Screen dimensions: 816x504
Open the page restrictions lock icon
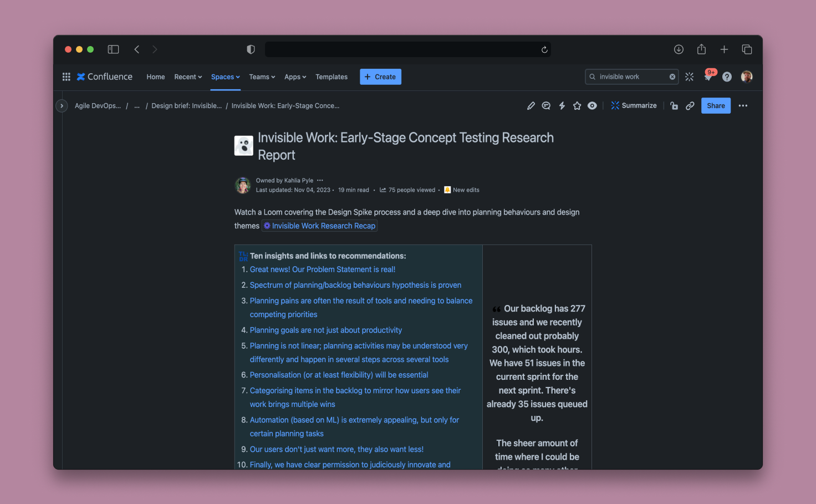pos(674,106)
